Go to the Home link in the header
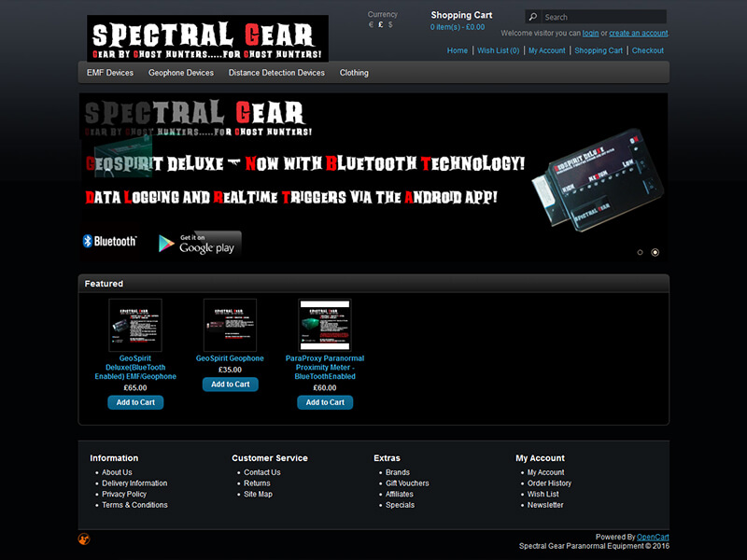This screenshot has width=747, height=560. point(458,50)
